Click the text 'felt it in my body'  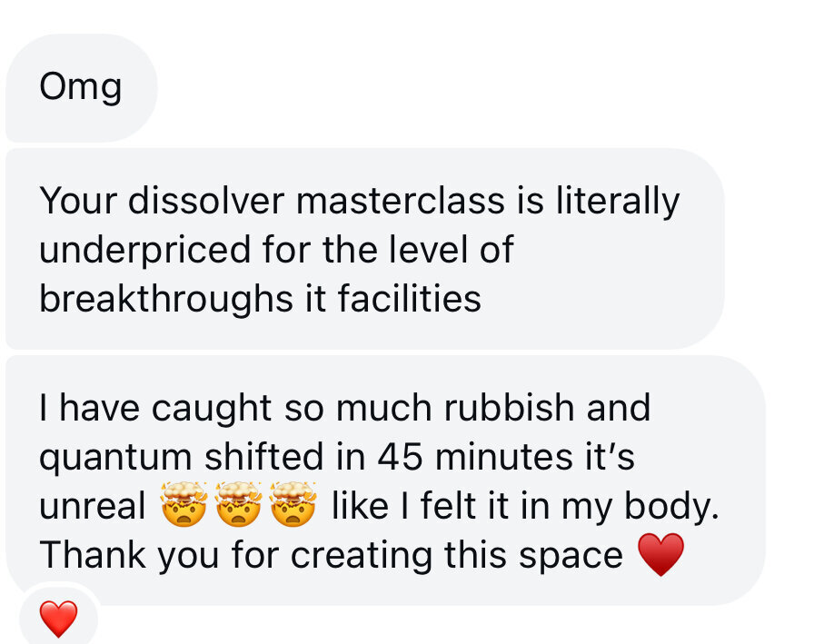pos(570,506)
